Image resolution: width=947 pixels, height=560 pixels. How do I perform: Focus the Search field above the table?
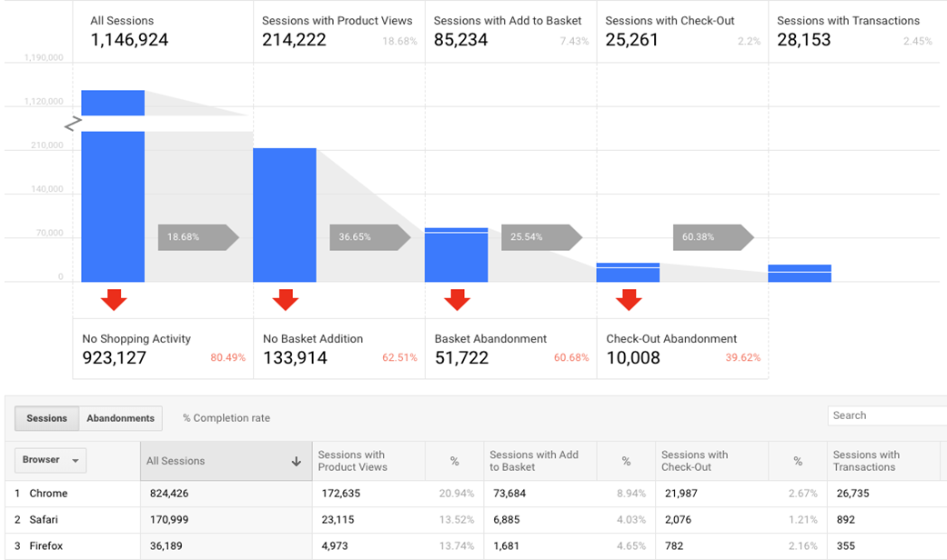point(887,415)
